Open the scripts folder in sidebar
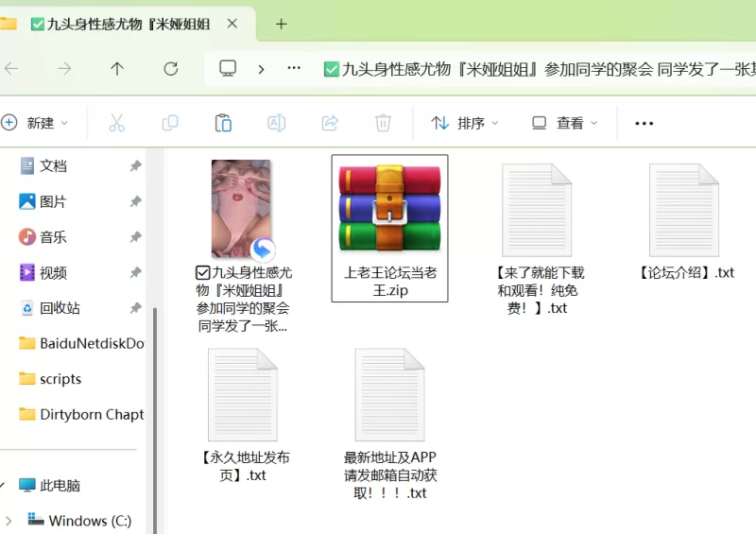The height and width of the screenshot is (534, 756). [60, 379]
